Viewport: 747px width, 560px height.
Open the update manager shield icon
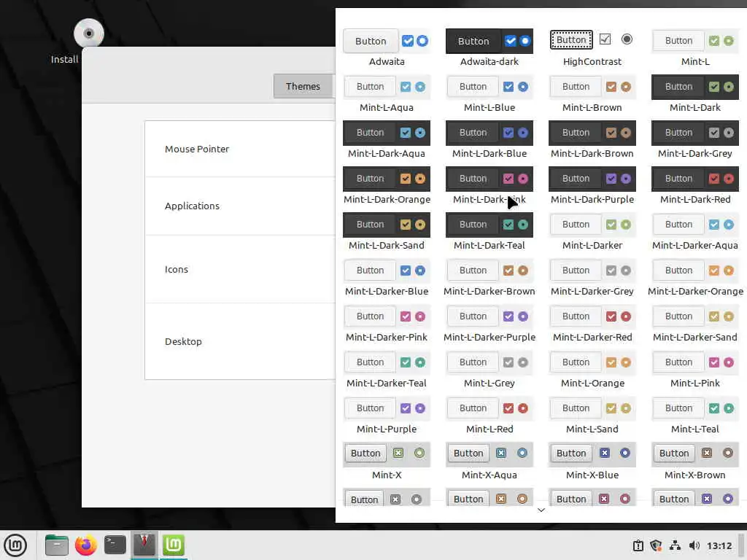pyautogui.click(x=656, y=545)
